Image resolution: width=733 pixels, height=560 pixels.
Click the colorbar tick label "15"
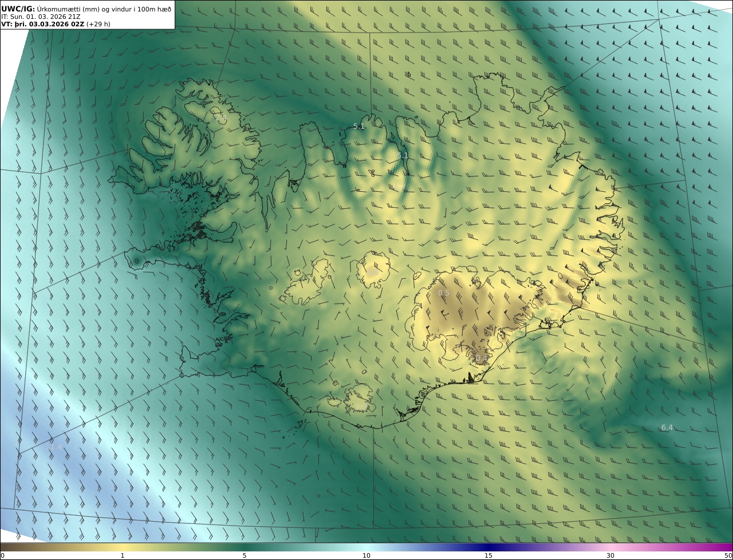488,555
